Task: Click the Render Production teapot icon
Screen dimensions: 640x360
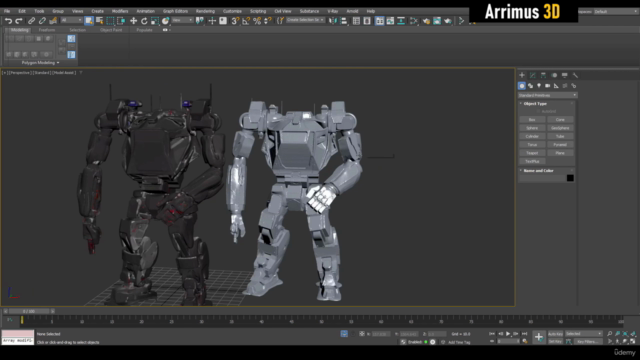Action: [x=448, y=21]
